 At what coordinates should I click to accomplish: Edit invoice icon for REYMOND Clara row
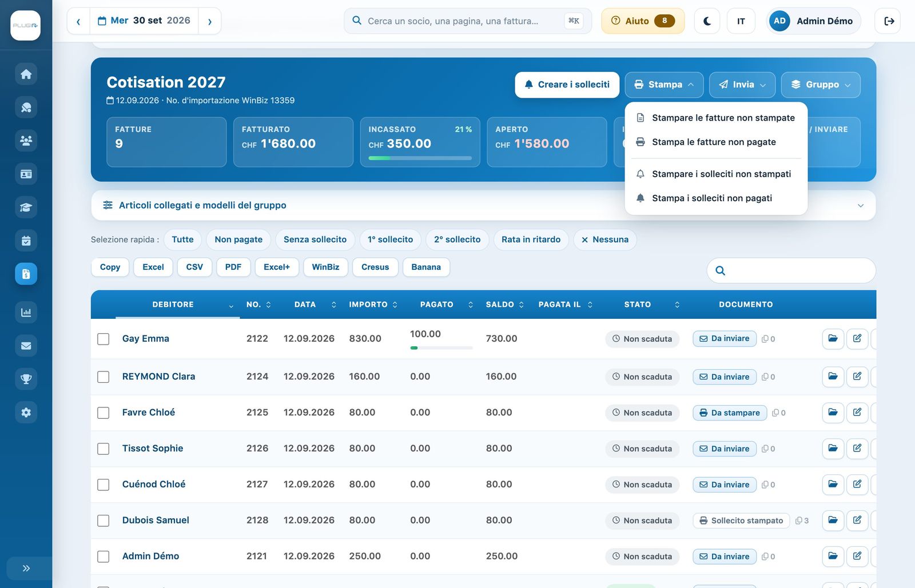coord(857,377)
